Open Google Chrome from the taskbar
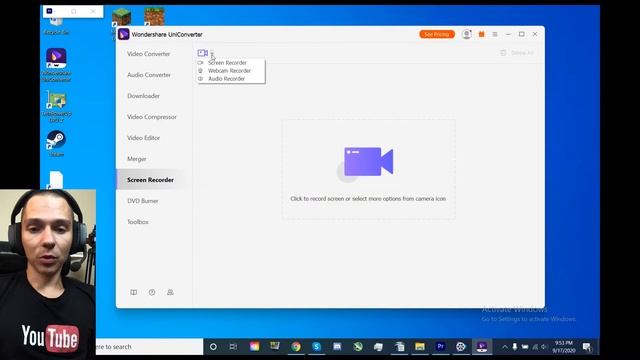 (296, 347)
